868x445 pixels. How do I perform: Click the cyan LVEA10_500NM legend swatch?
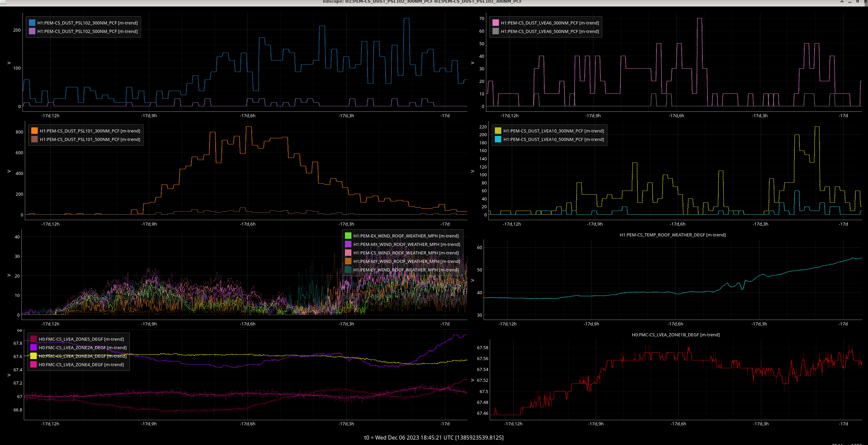(498, 139)
